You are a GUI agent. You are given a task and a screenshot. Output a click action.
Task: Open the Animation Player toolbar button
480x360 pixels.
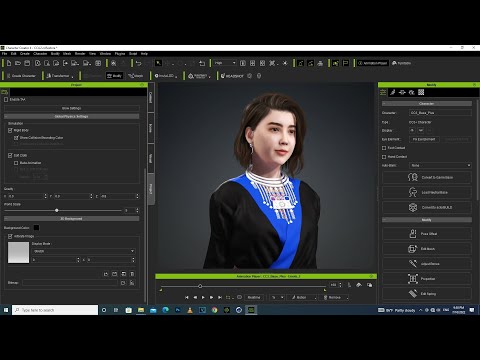(x=372, y=63)
